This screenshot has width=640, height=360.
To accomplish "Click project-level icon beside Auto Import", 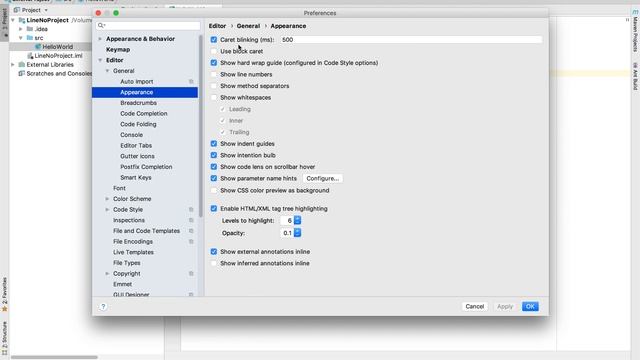I will pyautogui.click(x=191, y=82).
